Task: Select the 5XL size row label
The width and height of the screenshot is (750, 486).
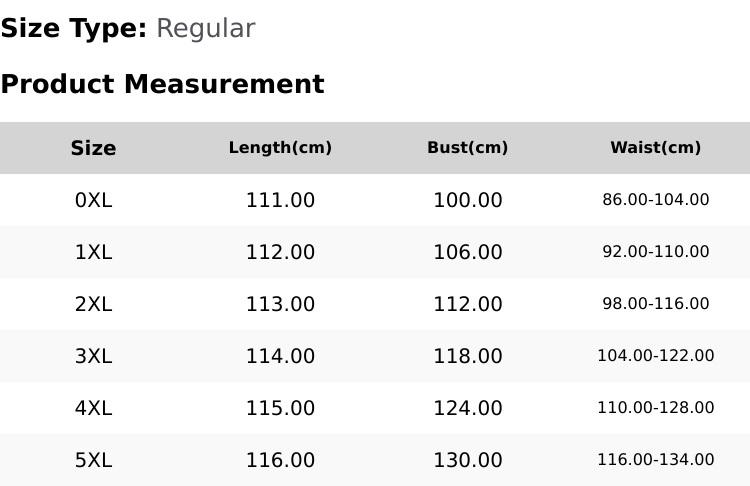Action: pyautogui.click(x=93, y=461)
